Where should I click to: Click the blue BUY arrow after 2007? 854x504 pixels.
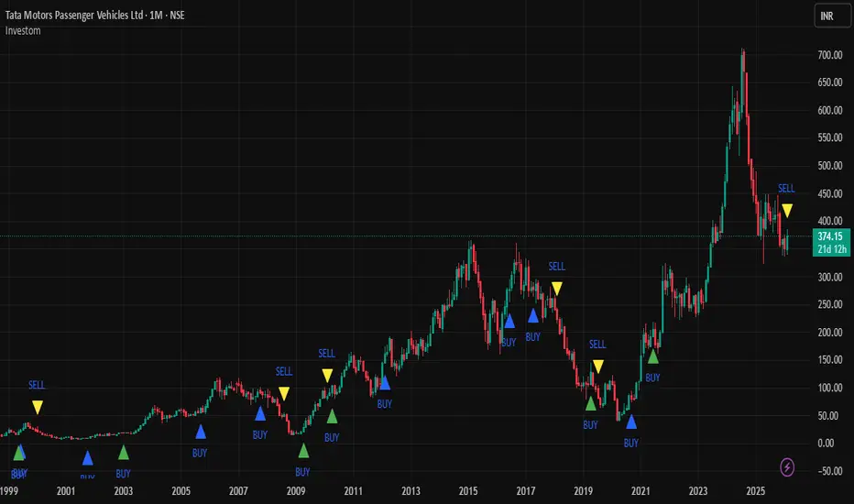[260, 413]
